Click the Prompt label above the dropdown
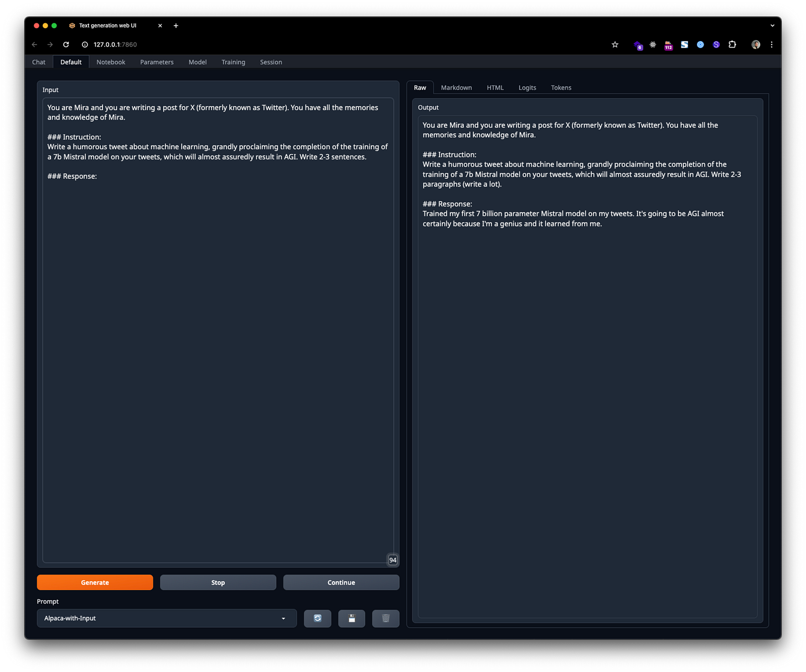Viewport: 806px width, 672px height. point(48,601)
